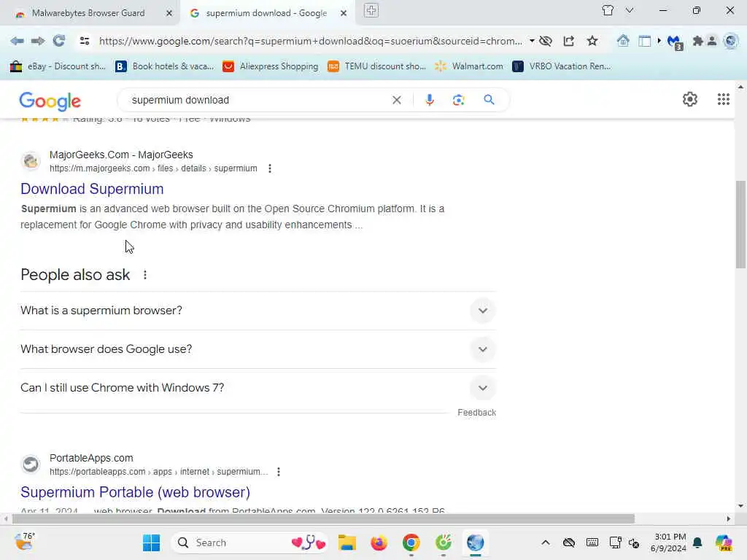Open Google apps grid
The height and width of the screenshot is (560, 747).
(x=723, y=99)
